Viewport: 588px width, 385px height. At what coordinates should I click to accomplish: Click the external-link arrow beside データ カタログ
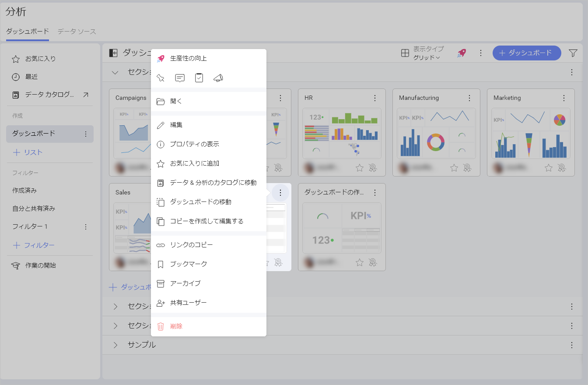(86, 95)
